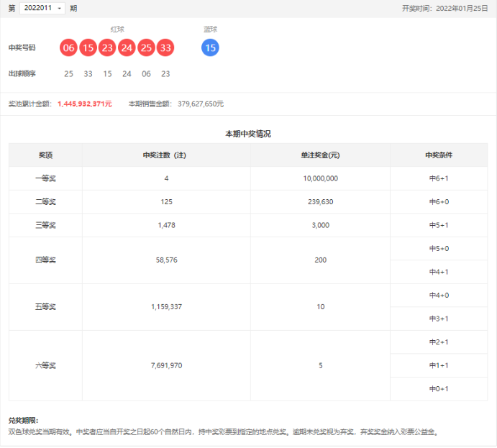The height and width of the screenshot is (448, 497).
Task: Click the condition 中6+1
Action: [439, 178]
